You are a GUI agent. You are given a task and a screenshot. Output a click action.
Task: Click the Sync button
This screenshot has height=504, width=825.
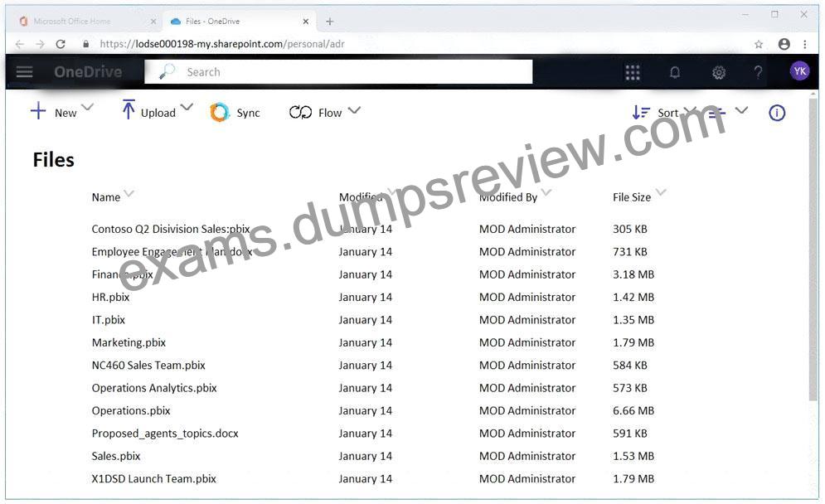[x=235, y=113]
